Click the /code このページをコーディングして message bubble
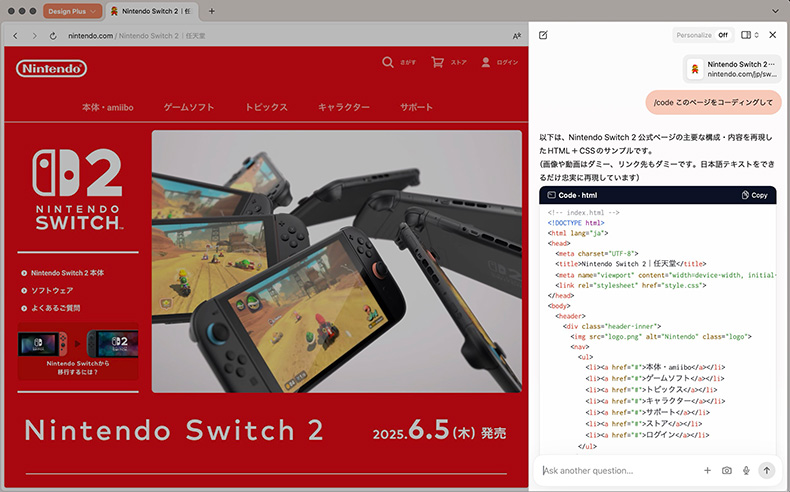 713,102
